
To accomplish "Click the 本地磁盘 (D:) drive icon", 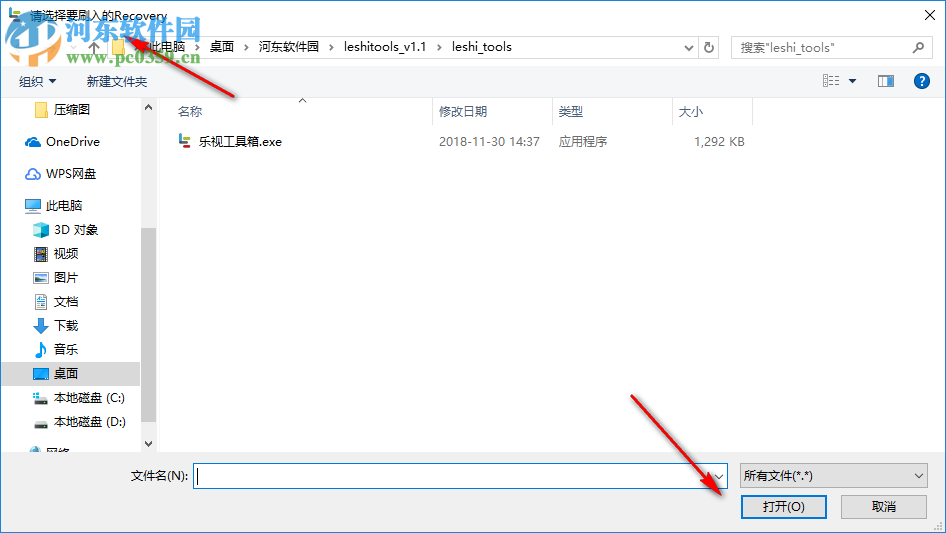I will click(40, 422).
